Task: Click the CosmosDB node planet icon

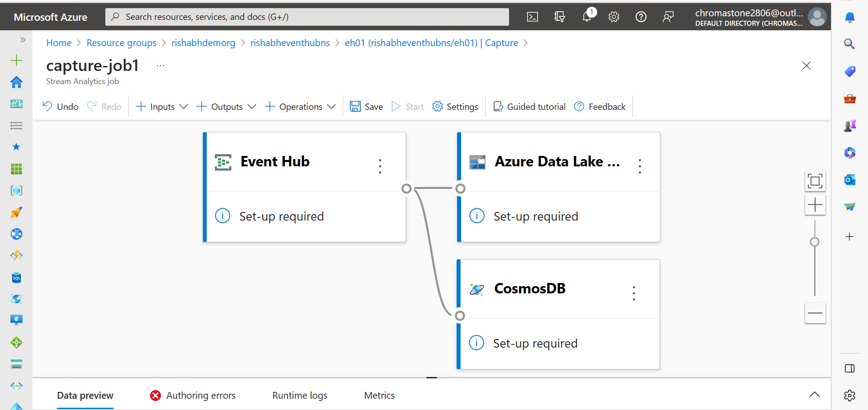Action: click(476, 289)
